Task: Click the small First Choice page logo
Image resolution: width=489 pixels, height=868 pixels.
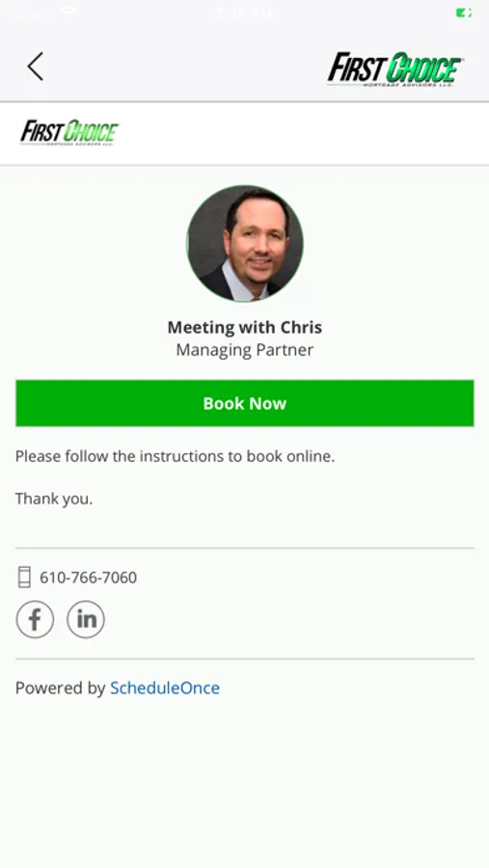Action: [69, 133]
